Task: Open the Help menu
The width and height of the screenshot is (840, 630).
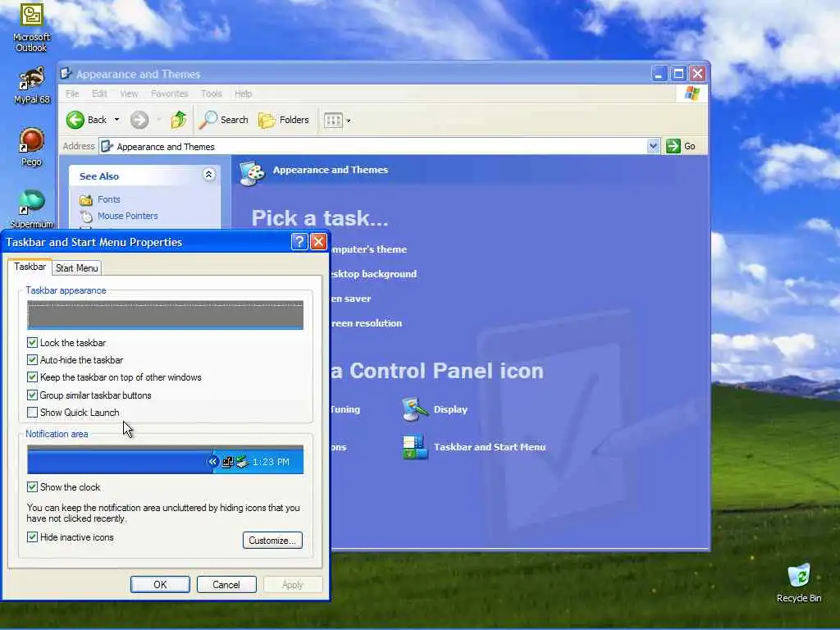Action: pyautogui.click(x=243, y=94)
